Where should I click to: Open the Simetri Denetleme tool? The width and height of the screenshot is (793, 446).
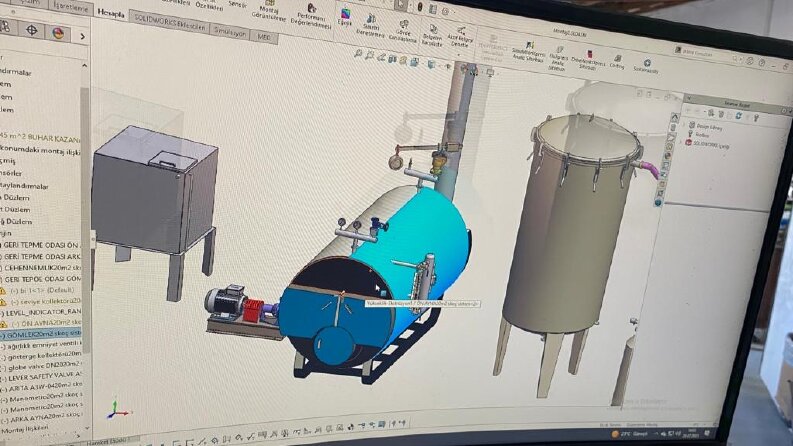pos(370,26)
